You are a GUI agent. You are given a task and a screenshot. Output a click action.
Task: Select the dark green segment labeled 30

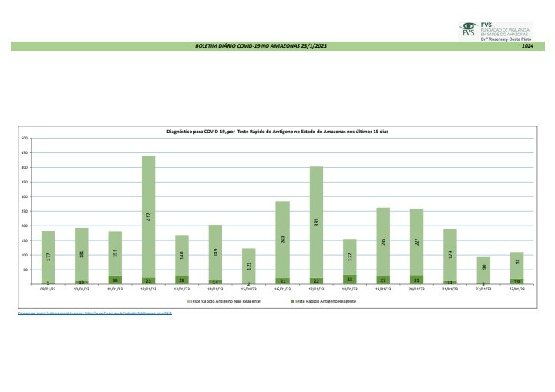pos(115,280)
